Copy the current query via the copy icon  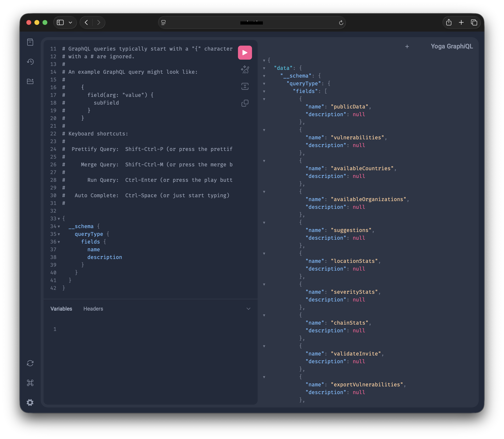tap(245, 103)
